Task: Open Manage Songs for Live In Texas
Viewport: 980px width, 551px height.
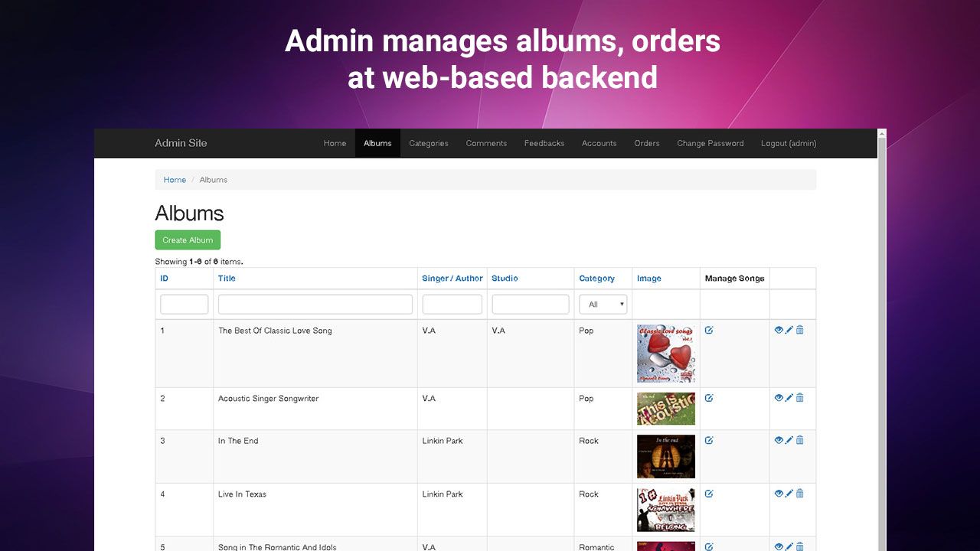Action: 709,494
